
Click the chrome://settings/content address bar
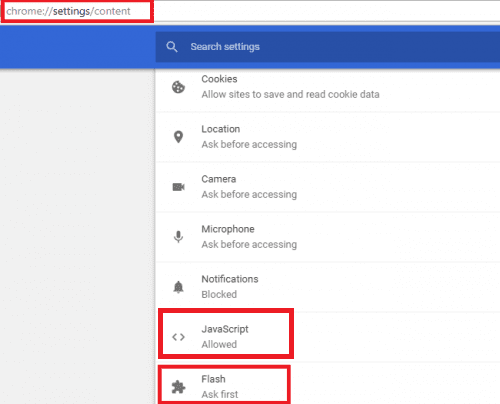[x=77, y=11]
